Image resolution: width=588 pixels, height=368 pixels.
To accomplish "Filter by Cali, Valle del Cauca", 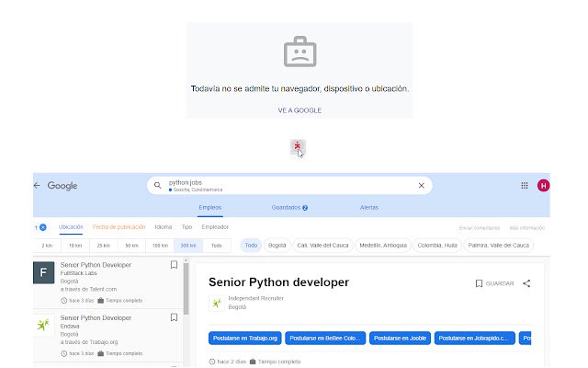I will tap(322, 246).
